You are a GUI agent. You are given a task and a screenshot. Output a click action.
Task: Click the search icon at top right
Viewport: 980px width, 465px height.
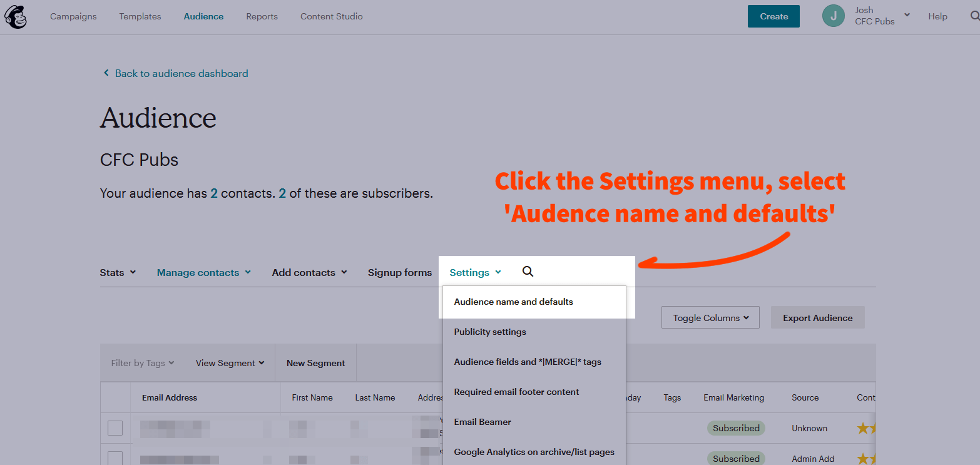[974, 16]
